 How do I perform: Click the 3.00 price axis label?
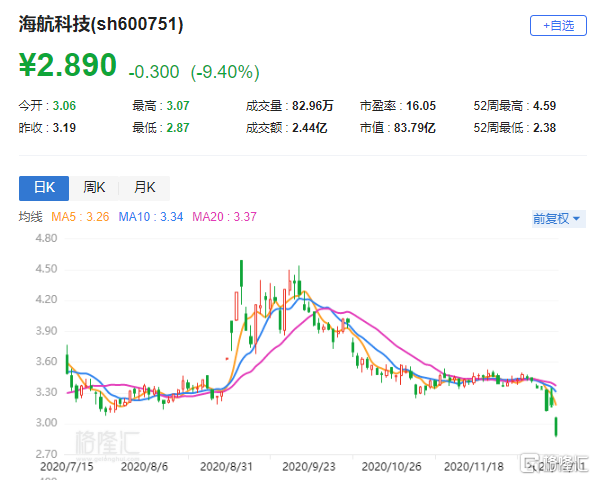(46, 423)
